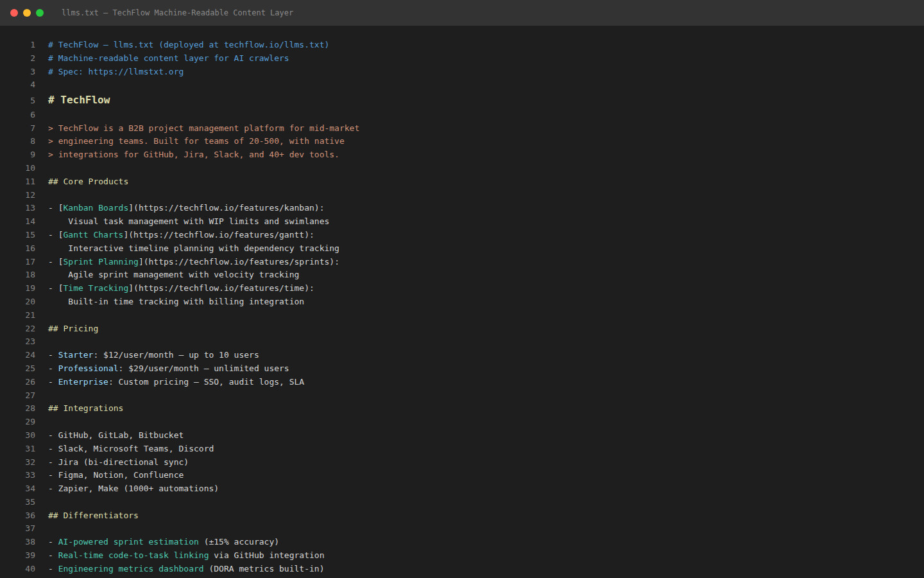Click 'Custom pricing — SSO, audit logs, SLA' text
The width and height of the screenshot is (924, 578).
[x=211, y=382]
